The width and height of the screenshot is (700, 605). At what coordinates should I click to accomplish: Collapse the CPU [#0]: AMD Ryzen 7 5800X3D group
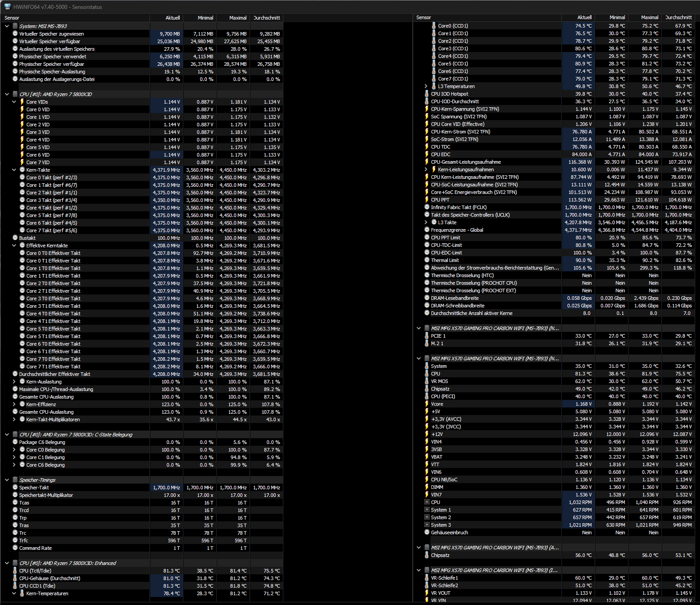(x=7, y=94)
